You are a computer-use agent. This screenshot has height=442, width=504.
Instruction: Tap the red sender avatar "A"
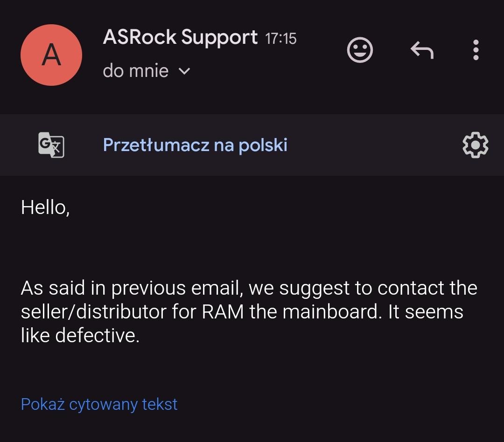(51, 55)
